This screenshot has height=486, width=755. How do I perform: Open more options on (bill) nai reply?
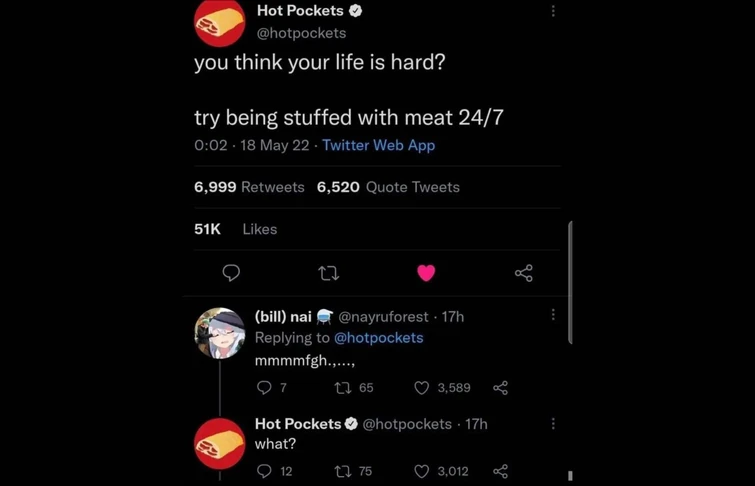[553, 315]
